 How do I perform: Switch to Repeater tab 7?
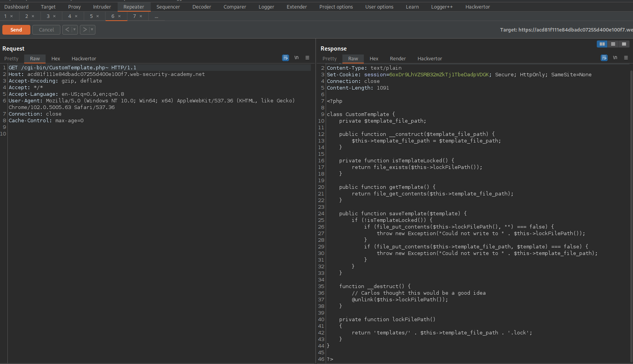pyautogui.click(x=134, y=16)
